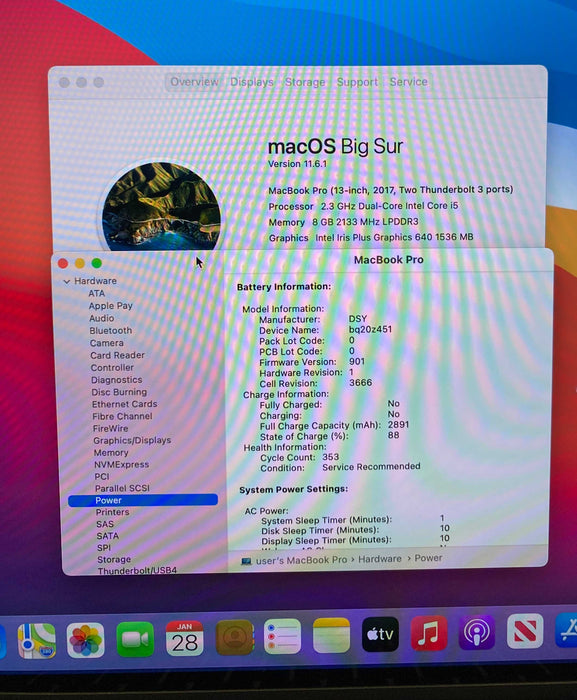Click the Device Name value bq20z451
This screenshot has width=577, height=700.
coord(370,329)
